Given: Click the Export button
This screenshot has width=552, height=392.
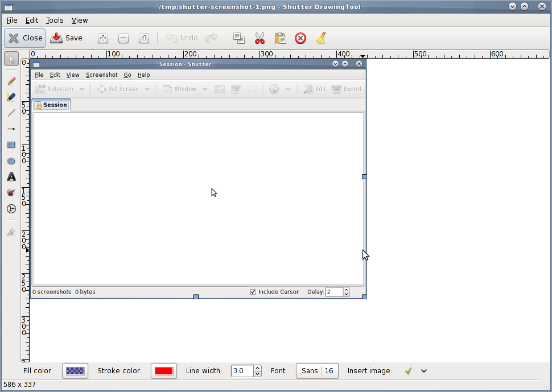Looking at the screenshot, I should (x=347, y=88).
